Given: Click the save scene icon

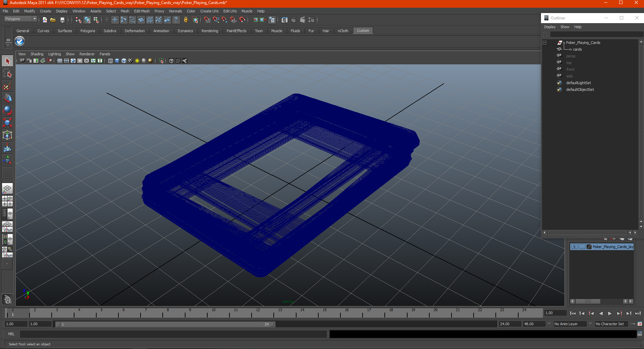Looking at the screenshot, I should (62, 20).
